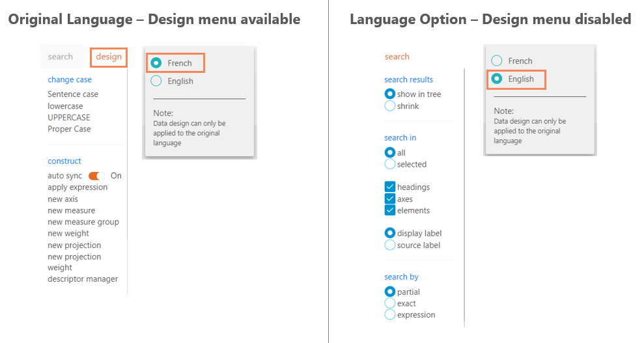Select English radio option in left popup
This screenshot has height=343, width=644.
coord(156,81)
